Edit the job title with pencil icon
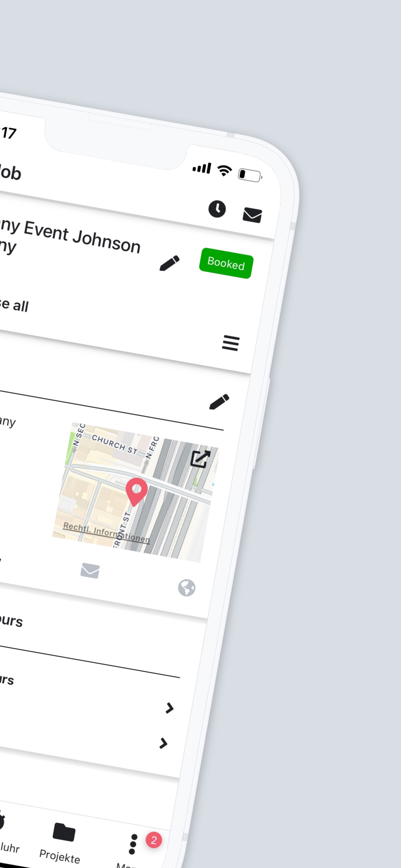 coord(170,263)
